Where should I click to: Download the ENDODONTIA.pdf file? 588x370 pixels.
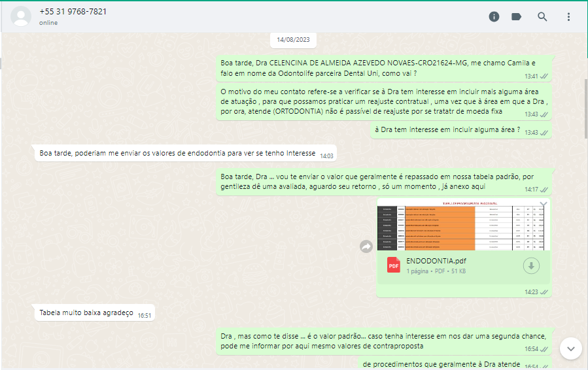pyautogui.click(x=531, y=266)
